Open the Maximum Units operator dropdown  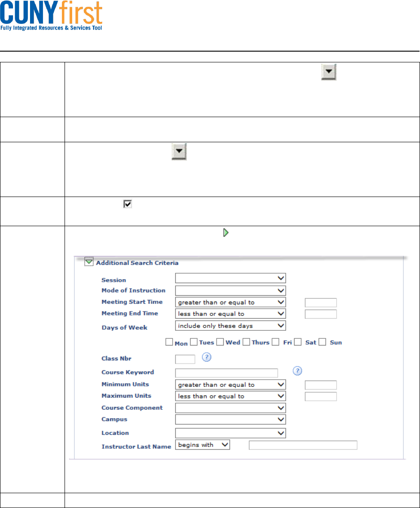[230, 396]
